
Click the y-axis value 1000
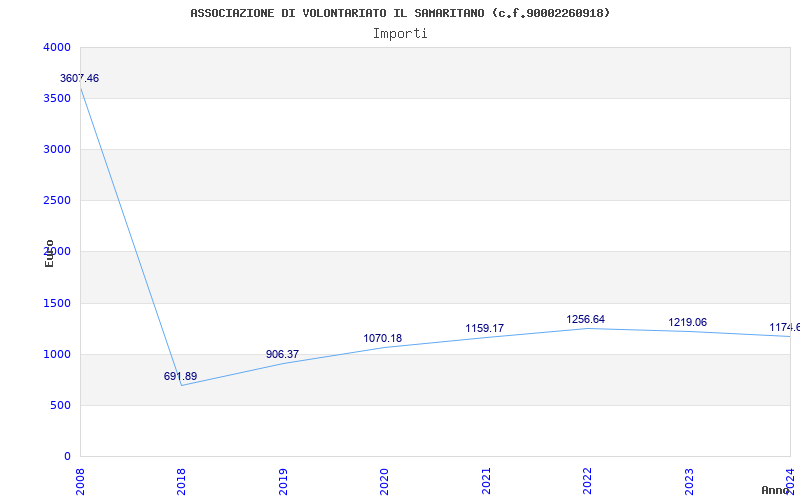point(57,355)
